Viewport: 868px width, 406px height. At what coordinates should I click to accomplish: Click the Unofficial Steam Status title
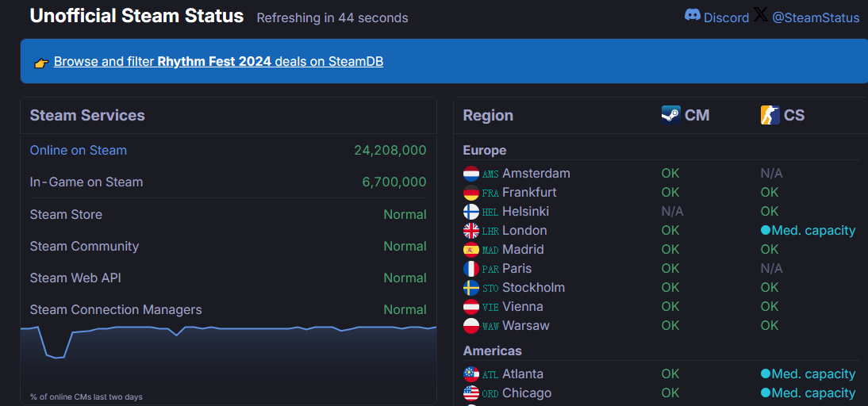point(136,16)
